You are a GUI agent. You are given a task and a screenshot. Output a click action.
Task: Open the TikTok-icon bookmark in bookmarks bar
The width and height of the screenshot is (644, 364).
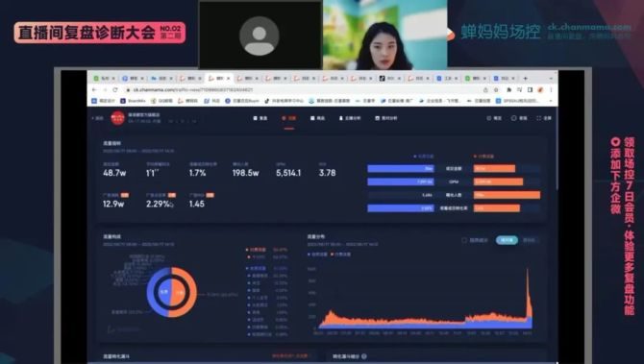(x=285, y=101)
